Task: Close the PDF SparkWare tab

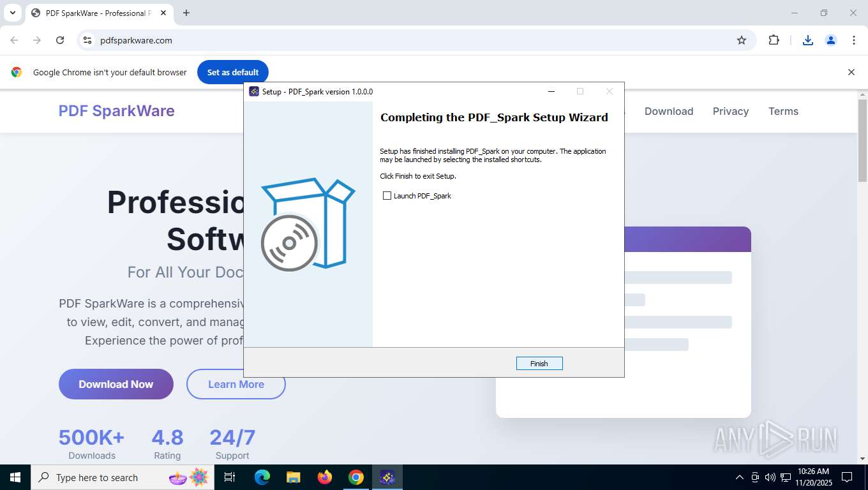Action: point(164,13)
